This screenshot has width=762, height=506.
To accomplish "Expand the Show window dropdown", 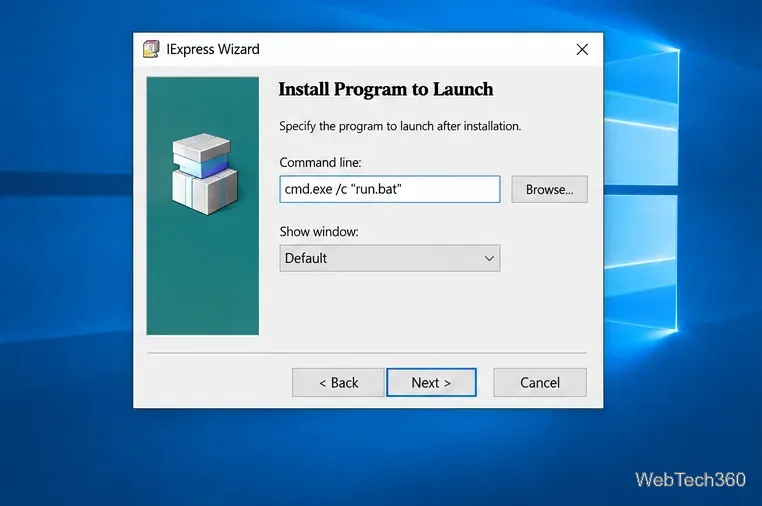I will (x=390, y=258).
